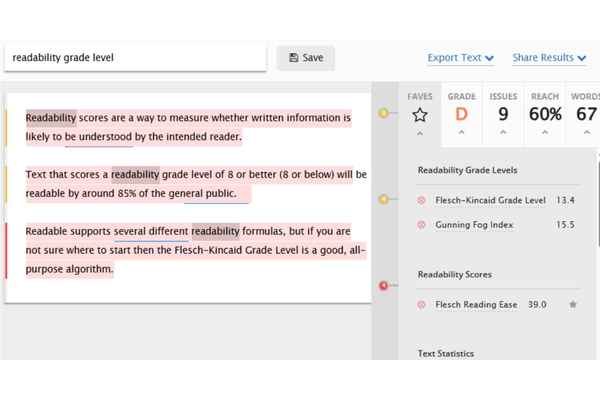Viewport: 600px width, 400px height.
Task: Select the Reach 60% tab
Action: pyautogui.click(x=545, y=114)
